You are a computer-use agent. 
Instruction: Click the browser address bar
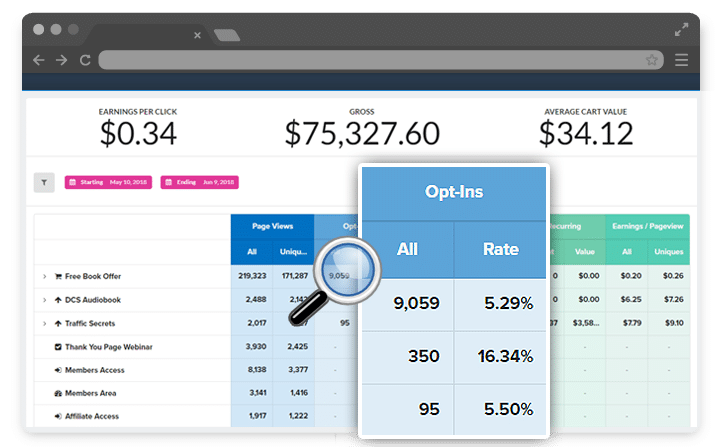point(370,60)
